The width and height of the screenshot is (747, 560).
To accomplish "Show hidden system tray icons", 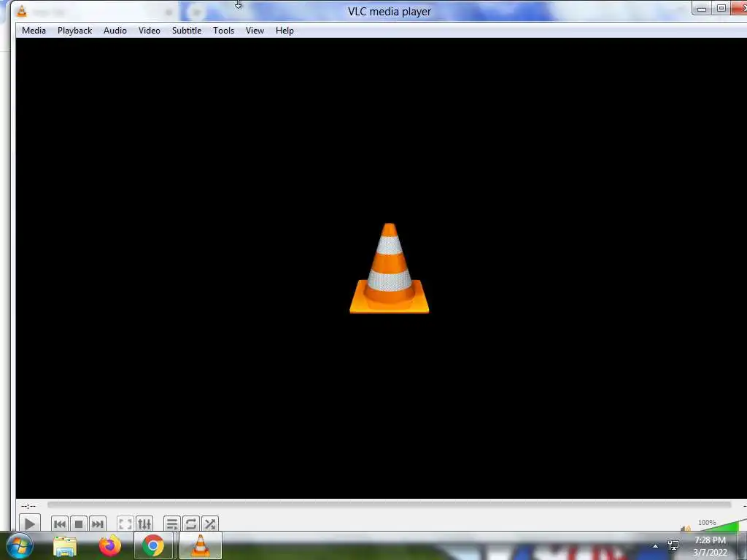I will [x=656, y=546].
